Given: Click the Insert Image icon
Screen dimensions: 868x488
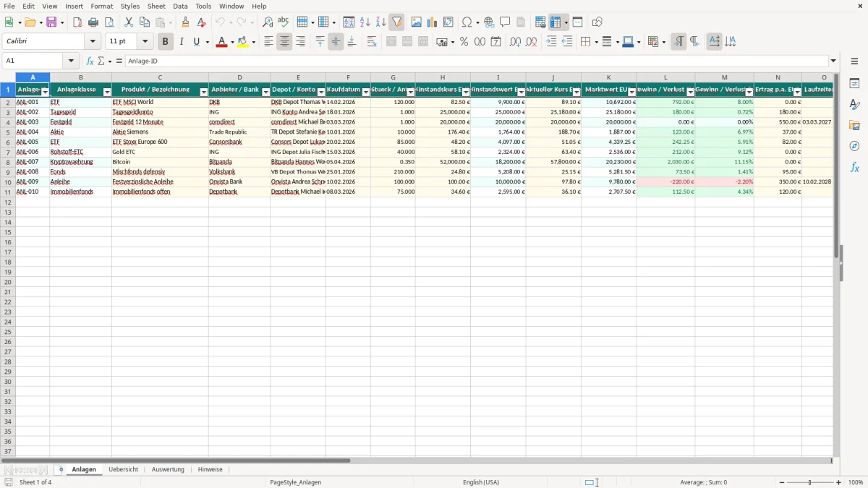Looking at the screenshot, I should tap(417, 22).
